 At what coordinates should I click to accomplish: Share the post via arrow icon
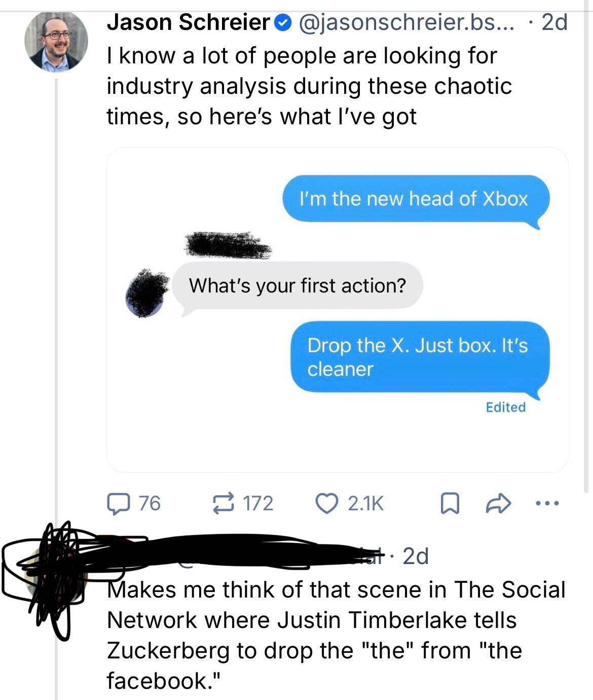pyautogui.click(x=498, y=503)
